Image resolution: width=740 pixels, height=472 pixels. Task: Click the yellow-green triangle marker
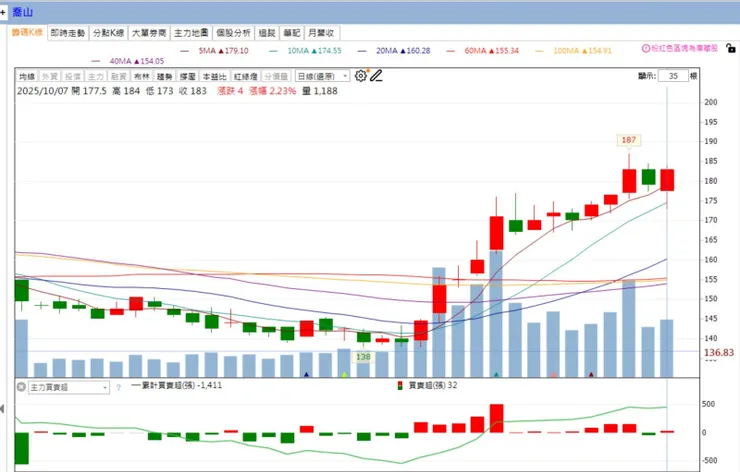pos(345,374)
